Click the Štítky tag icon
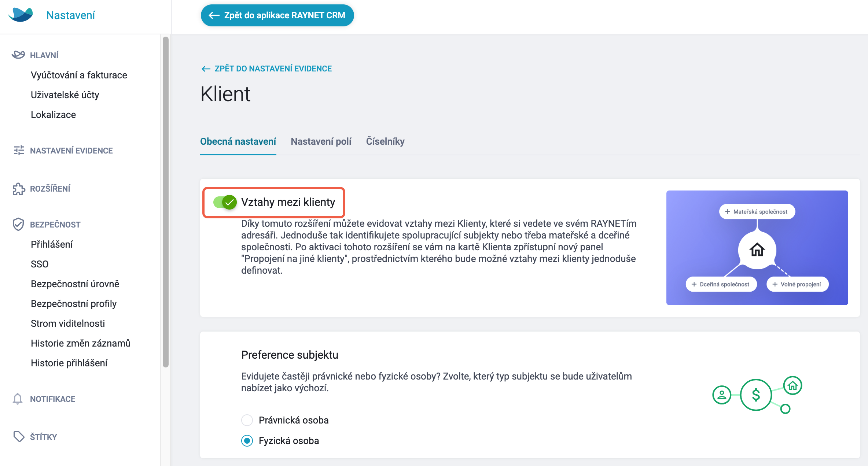 (x=19, y=437)
